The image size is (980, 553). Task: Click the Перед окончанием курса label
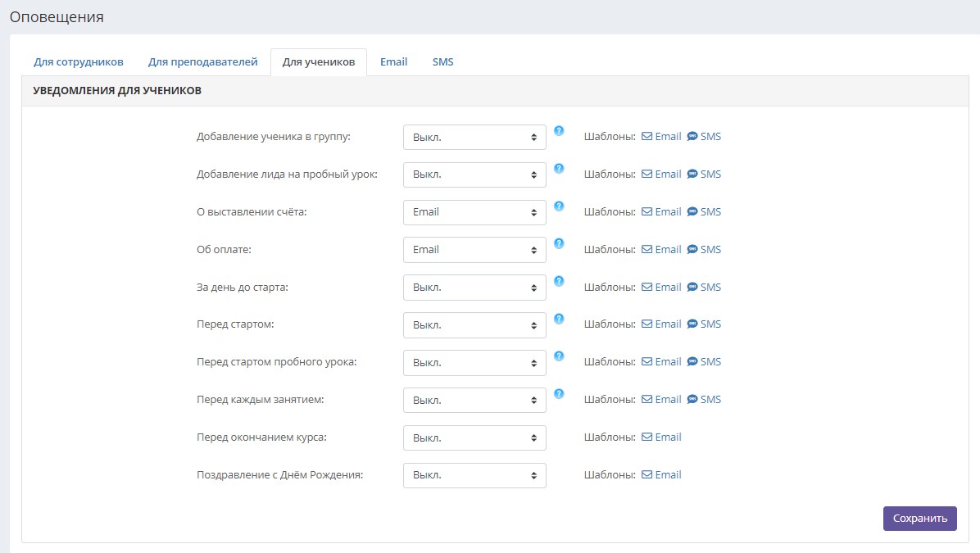pos(262,437)
